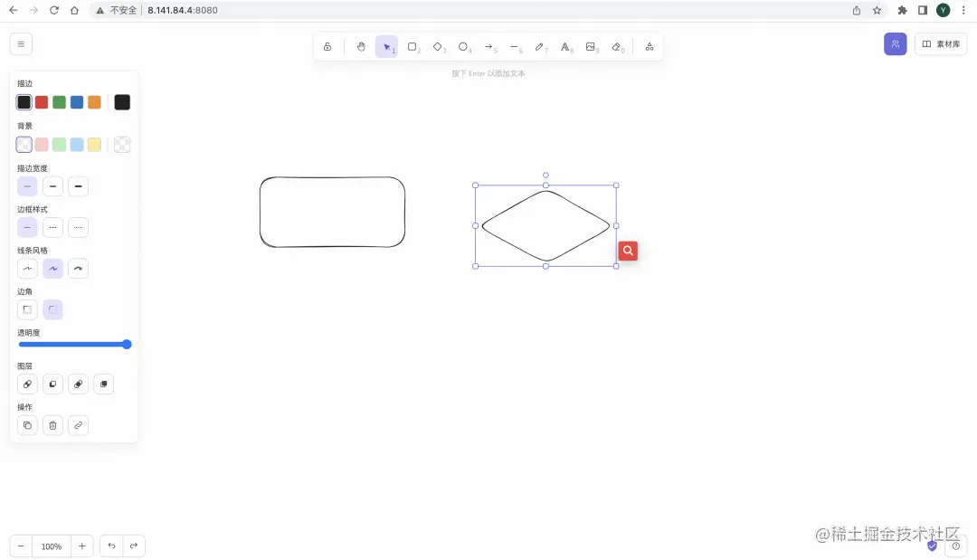
Task: Click the address bar URL
Action: pyautogui.click(x=183, y=10)
